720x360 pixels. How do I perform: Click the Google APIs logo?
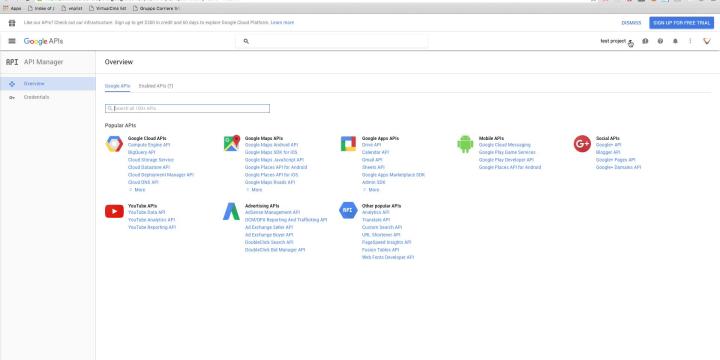[44, 41]
